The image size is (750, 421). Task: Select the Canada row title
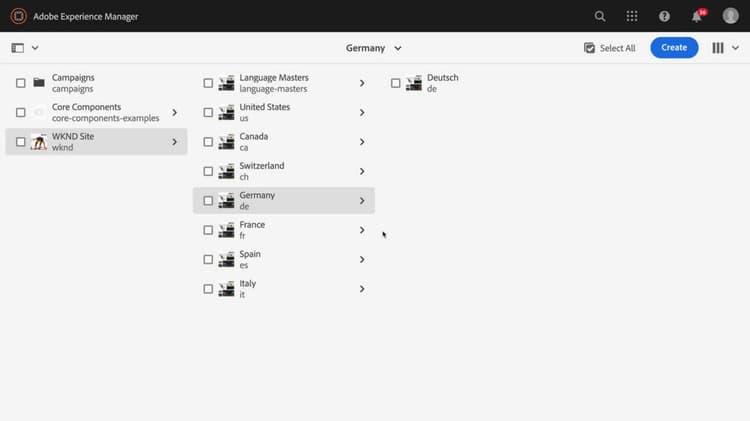click(x=254, y=136)
